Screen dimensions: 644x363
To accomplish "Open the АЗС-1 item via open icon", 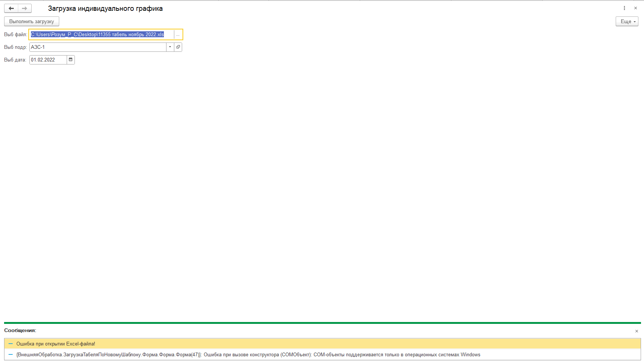I will 178,47.
